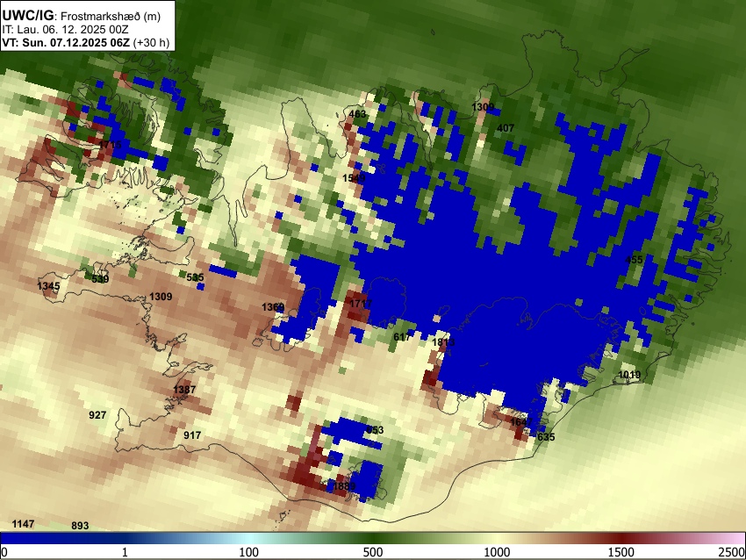Click the map value 1889
Viewport: 746px width, 560px height.
[344, 486]
